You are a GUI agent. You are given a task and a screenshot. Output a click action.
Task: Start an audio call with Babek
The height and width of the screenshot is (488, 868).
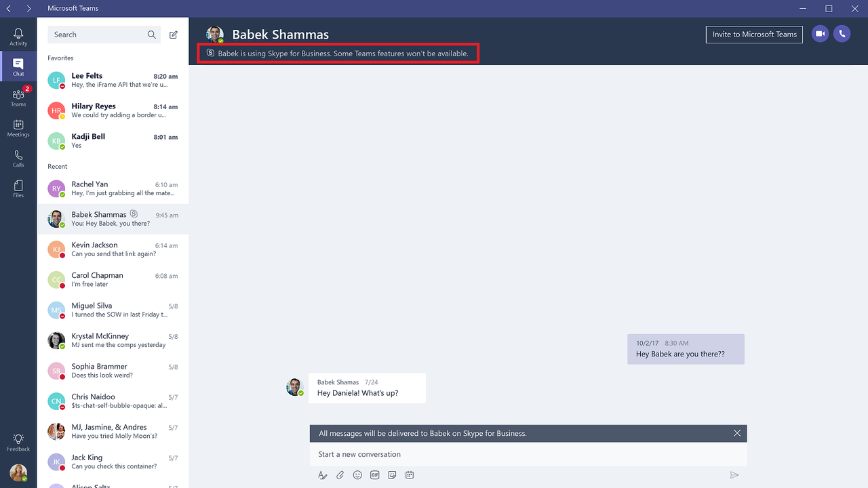(842, 34)
